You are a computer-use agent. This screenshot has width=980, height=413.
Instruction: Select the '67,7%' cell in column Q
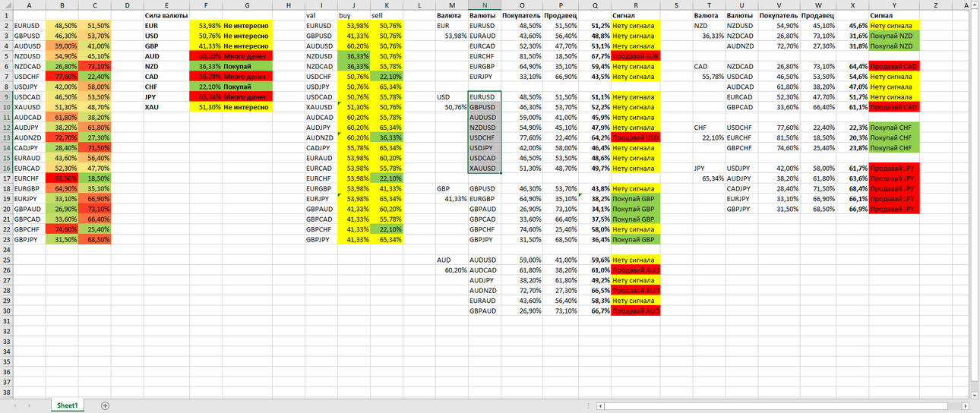[594, 56]
